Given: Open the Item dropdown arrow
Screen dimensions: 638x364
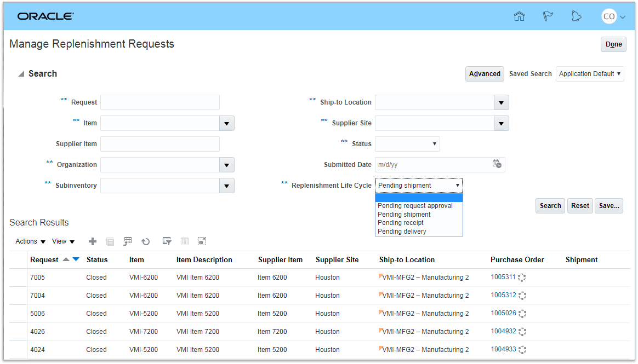Looking at the screenshot, I should 226,123.
